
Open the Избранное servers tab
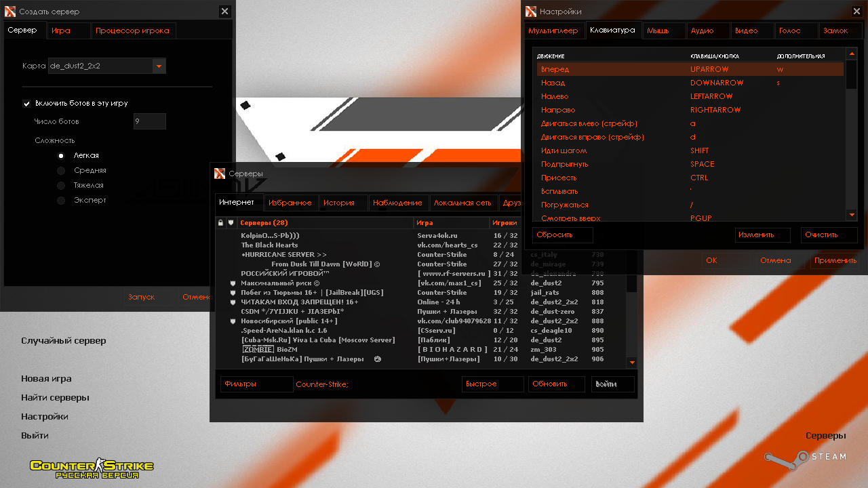click(x=290, y=203)
